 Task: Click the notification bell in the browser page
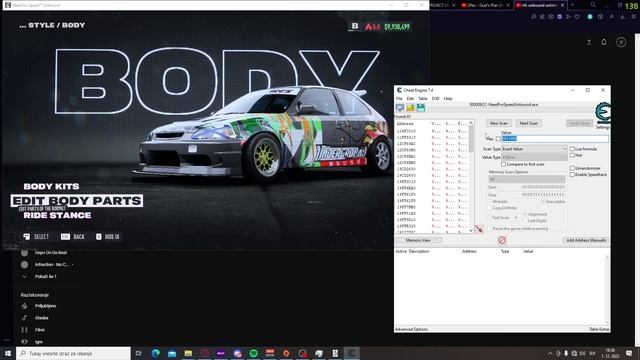pos(604,42)
